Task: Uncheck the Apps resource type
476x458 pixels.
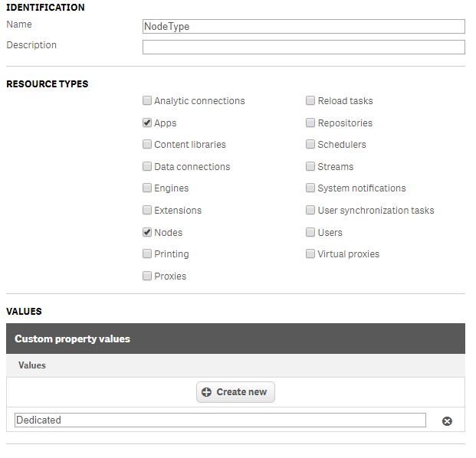Action: click(x=147, y=123)
